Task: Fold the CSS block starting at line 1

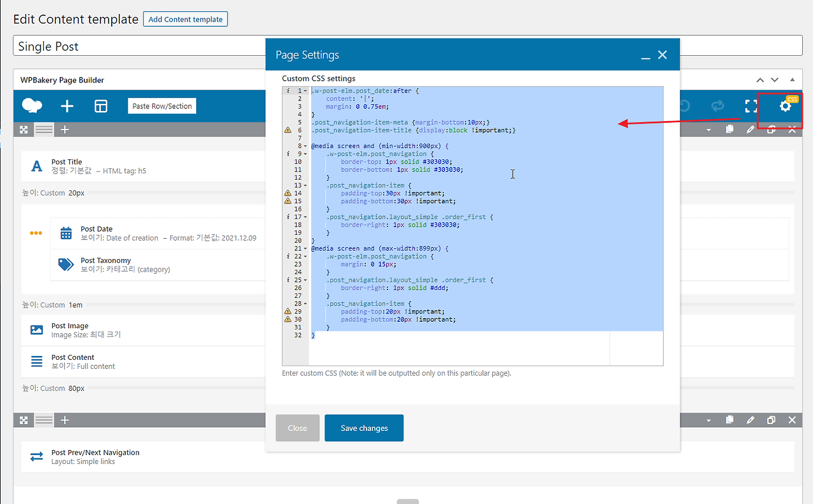Action: coord(306,91)
